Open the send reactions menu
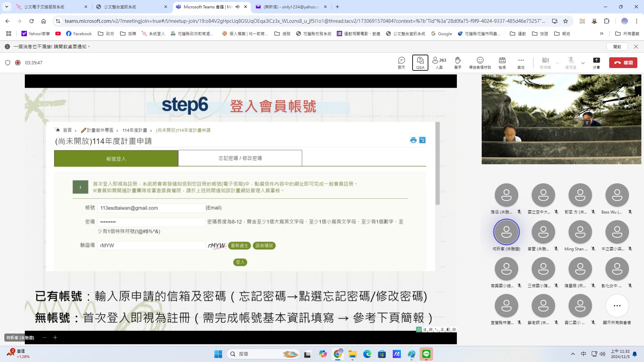Image resolution: width=644 pixels, height=362 pixels. (480, 62)
